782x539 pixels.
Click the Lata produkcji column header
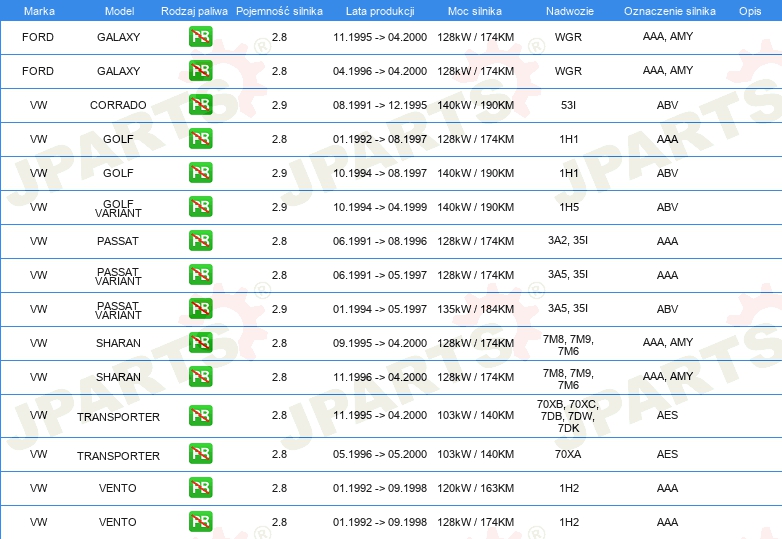(x=380, y=11)
